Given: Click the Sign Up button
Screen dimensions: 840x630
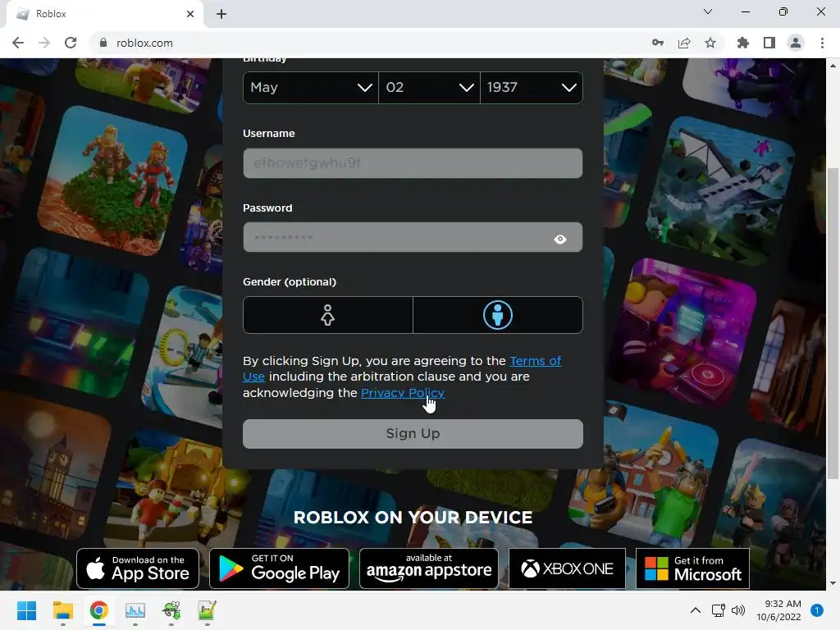Looking at the screenshot, I should click(413, 433).
